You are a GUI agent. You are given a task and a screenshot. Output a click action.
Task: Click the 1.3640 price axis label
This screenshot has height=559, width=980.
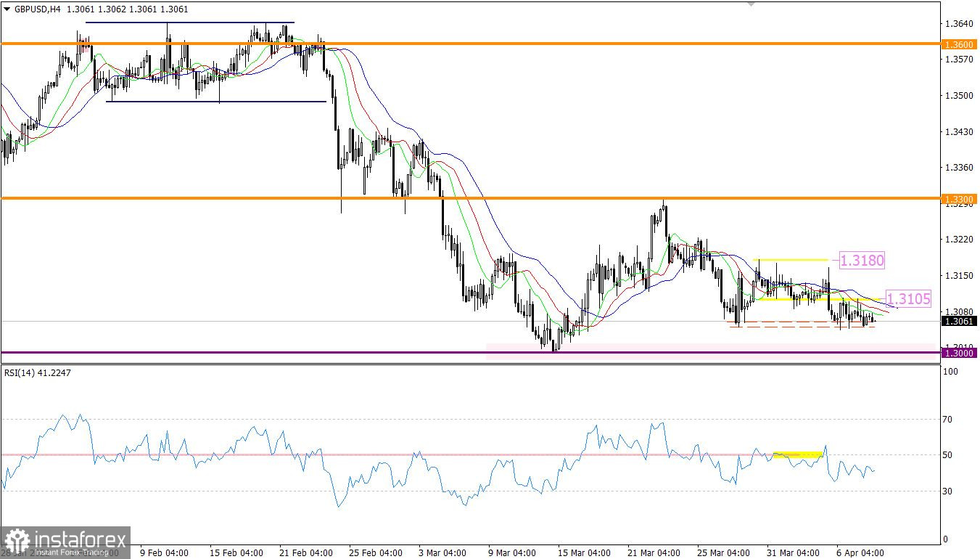coord(958,23)
